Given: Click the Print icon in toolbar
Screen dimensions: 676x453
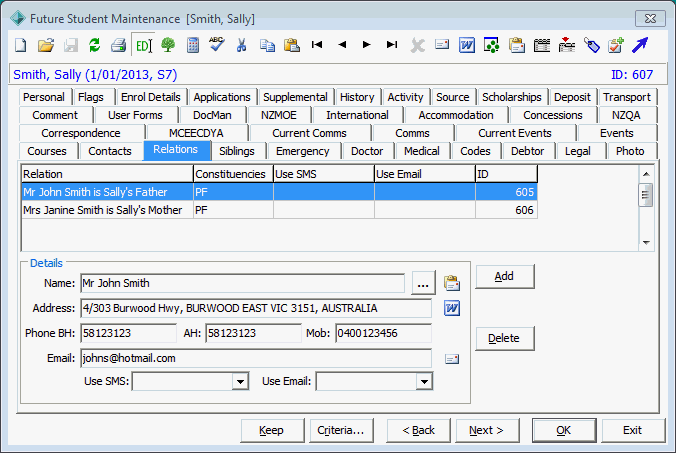Looking at the screenshot, I should tap(118, 45).
